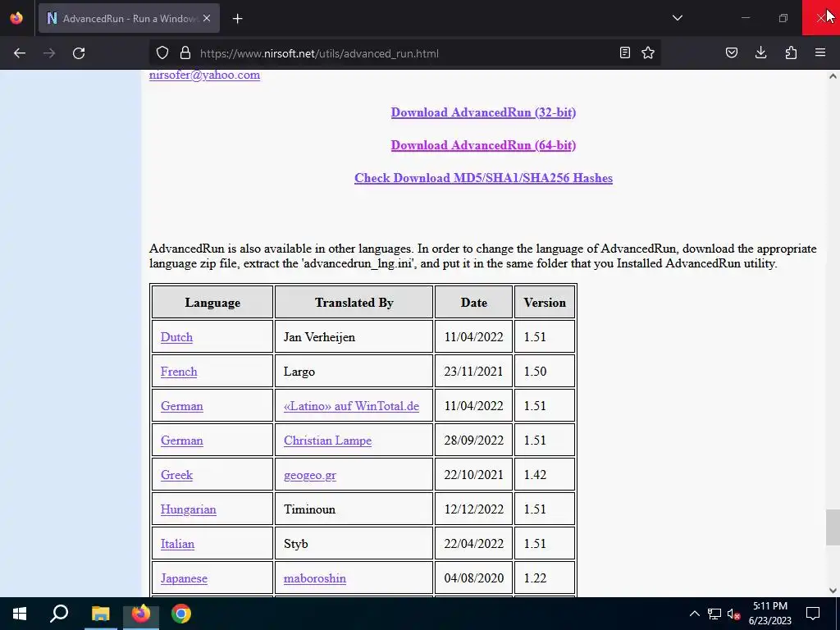The width and height of the screenshot is (840, 630).
Task: Open Firefox application menu
Action: 820,52
